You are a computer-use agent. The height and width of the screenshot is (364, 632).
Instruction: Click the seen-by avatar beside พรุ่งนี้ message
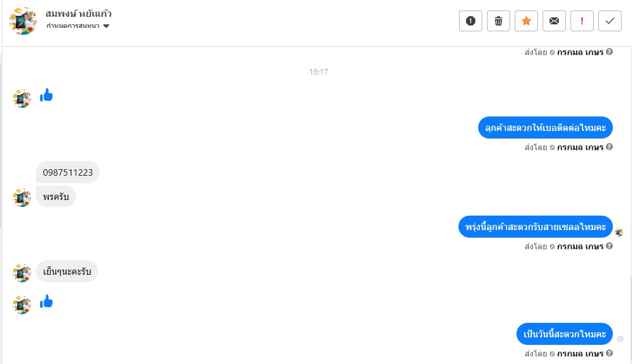pos(619,232)
